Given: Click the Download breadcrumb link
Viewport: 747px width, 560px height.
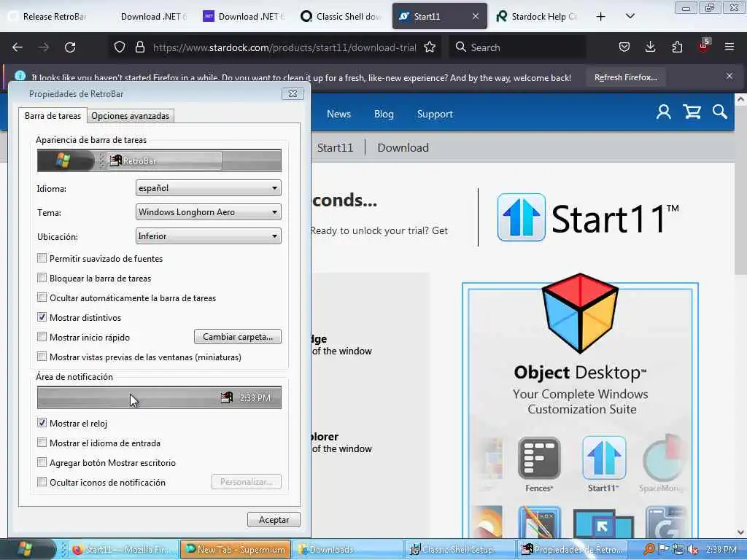Looking at the screenshot, I should click(403, 147).
